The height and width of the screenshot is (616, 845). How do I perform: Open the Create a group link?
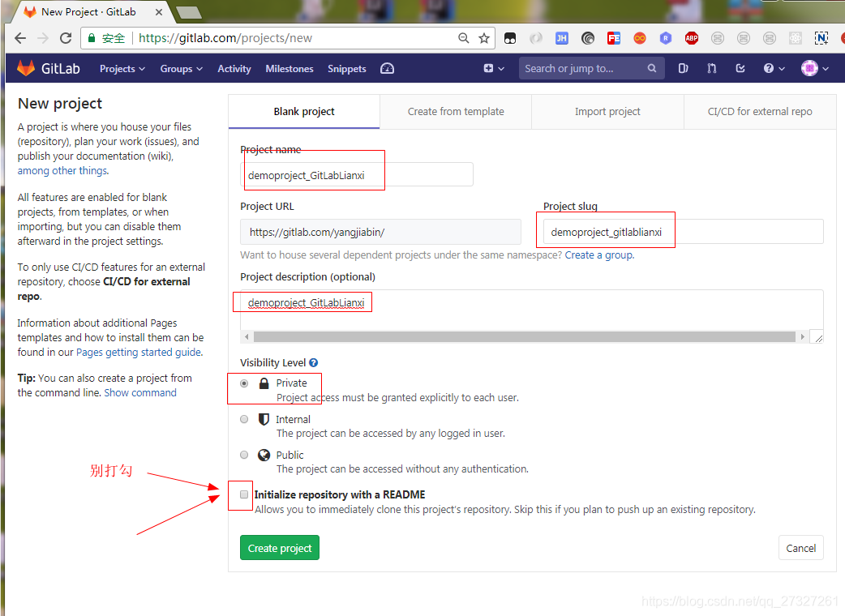[599, 255]
